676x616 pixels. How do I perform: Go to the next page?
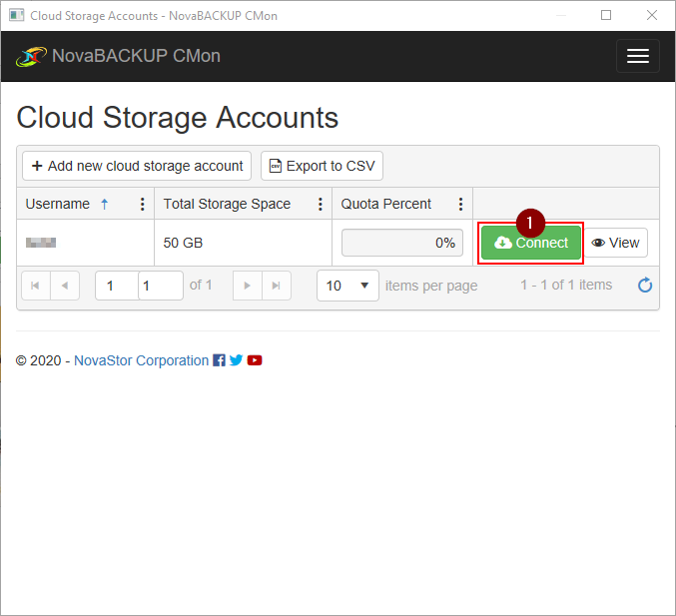click(x=247, y=286)
